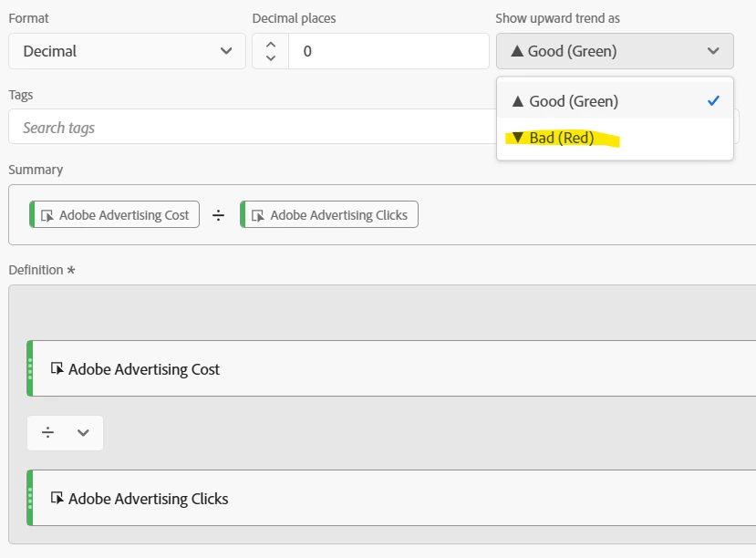This screenshot has width=756, height=558.
Task: Click Adobe Advertising Cost chip in Summary
Action: (114, 214)
